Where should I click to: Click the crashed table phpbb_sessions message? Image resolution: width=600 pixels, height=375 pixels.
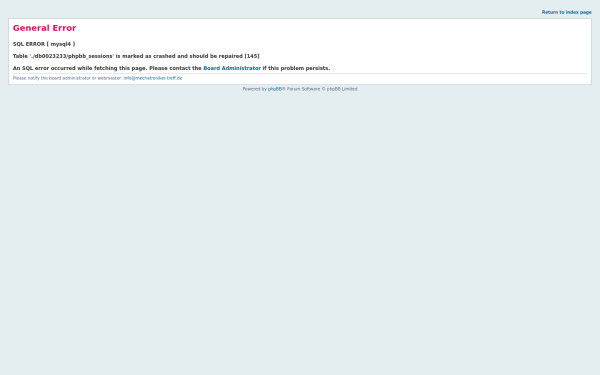coord(136,56)
